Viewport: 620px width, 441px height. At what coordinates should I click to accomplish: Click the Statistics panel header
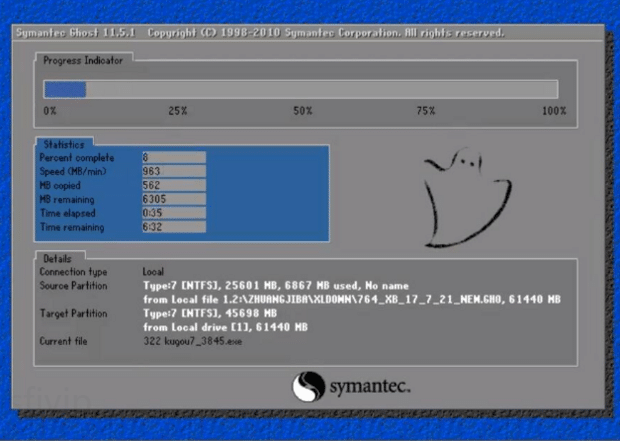(x=64, y=145)
